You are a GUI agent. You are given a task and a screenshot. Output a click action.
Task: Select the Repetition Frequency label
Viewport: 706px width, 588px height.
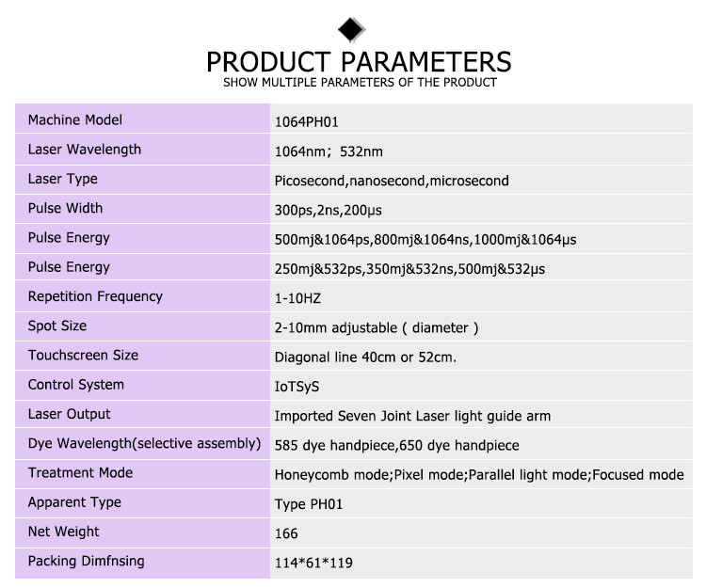click(95, 296)
